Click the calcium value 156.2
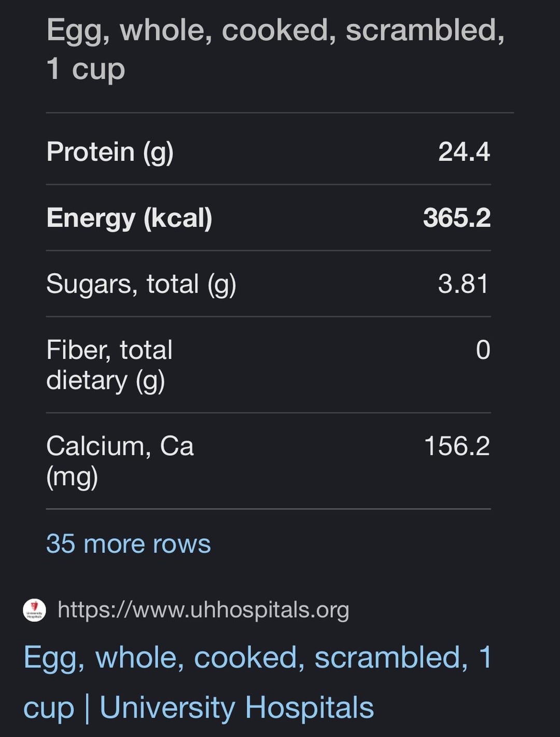Screen dimensions: 560x737 [456, 446]
